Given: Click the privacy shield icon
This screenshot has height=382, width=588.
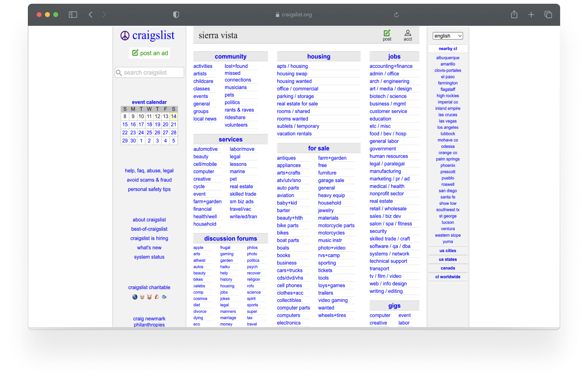Looking at the screenshot, I should [x=176, y=15].
